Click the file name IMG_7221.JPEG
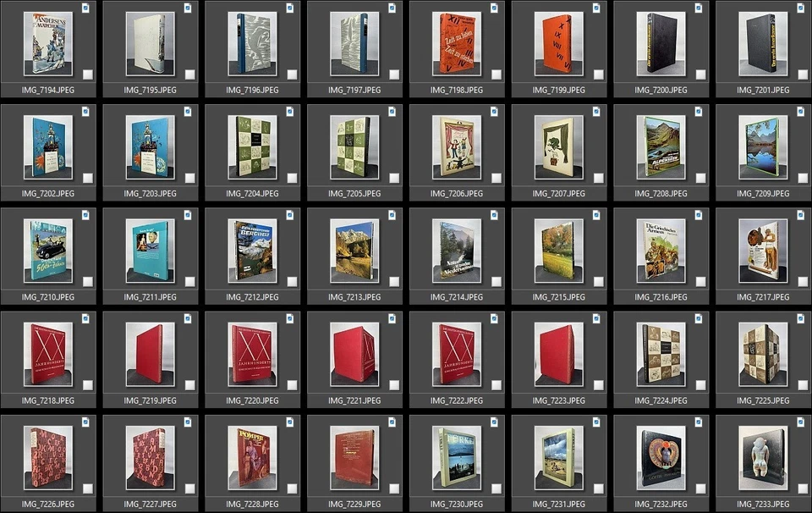This screenshot has height=513, width=812. (x=354, y=400)
